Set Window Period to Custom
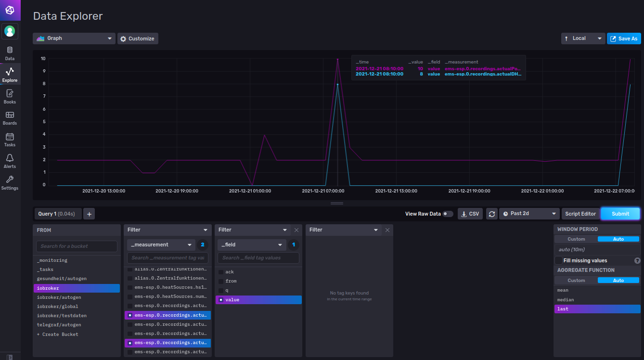 point(576,239)
